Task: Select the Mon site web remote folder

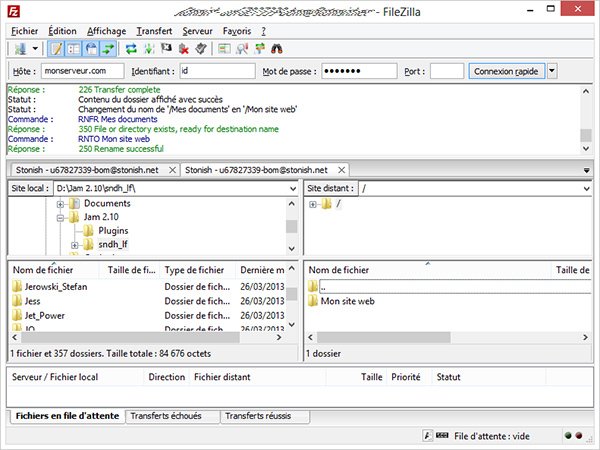Action: (x=346, y=301)
